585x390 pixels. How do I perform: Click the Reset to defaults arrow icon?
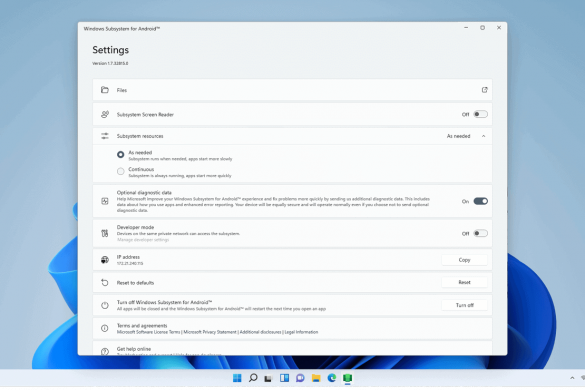point(105,283)
